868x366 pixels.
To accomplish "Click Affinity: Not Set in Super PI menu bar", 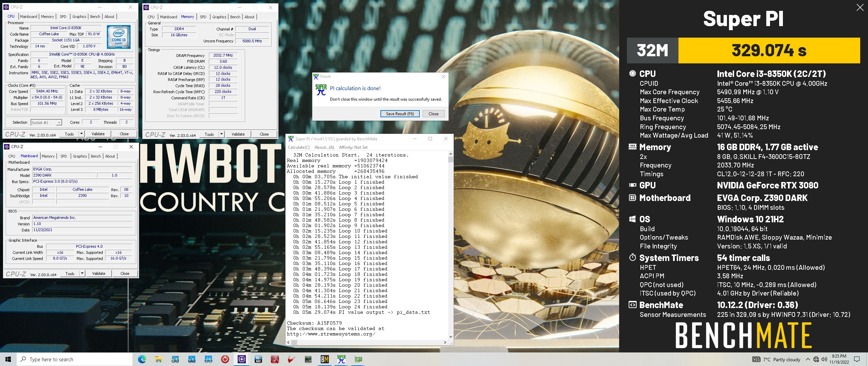I will tap(353, 147).
